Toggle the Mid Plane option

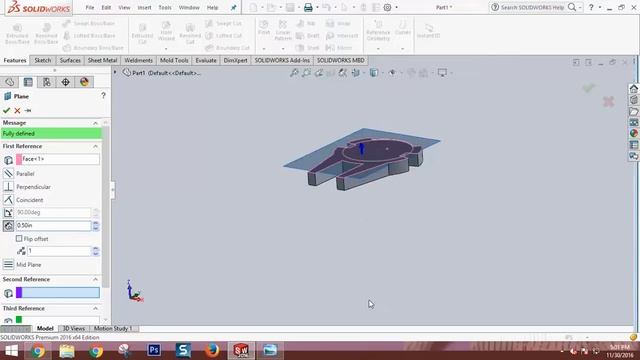click(8, 264)
